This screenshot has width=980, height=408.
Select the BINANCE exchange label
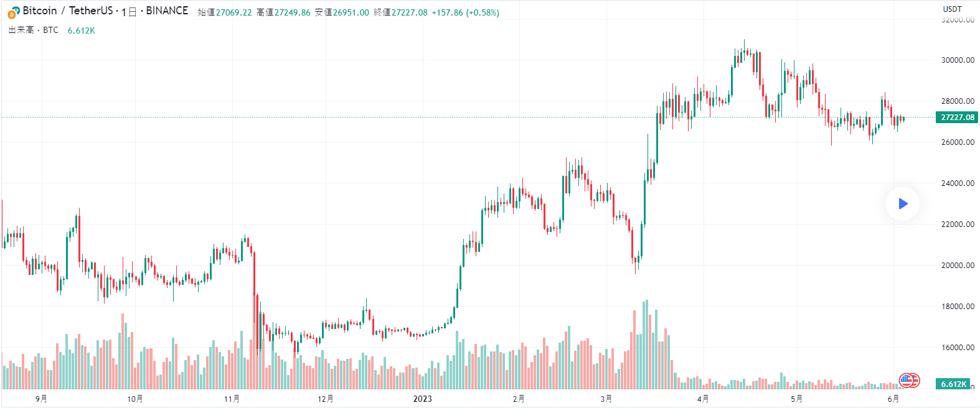pyautogui.click(x=167, y=11)
